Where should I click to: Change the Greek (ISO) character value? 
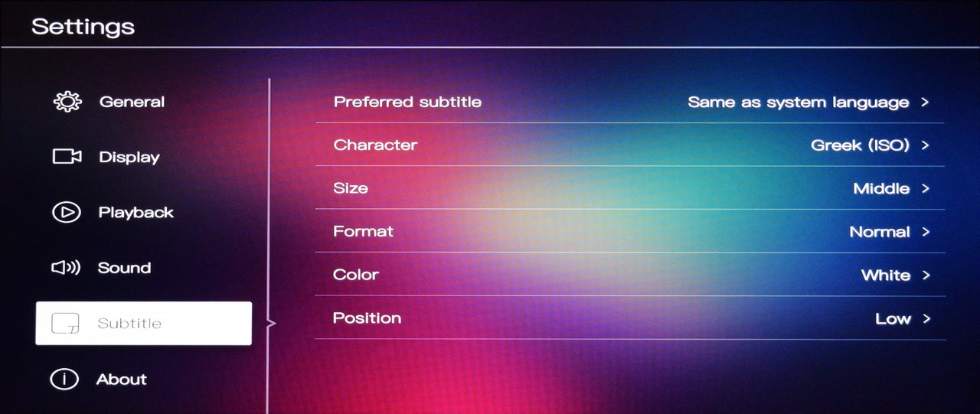point(860,145)
